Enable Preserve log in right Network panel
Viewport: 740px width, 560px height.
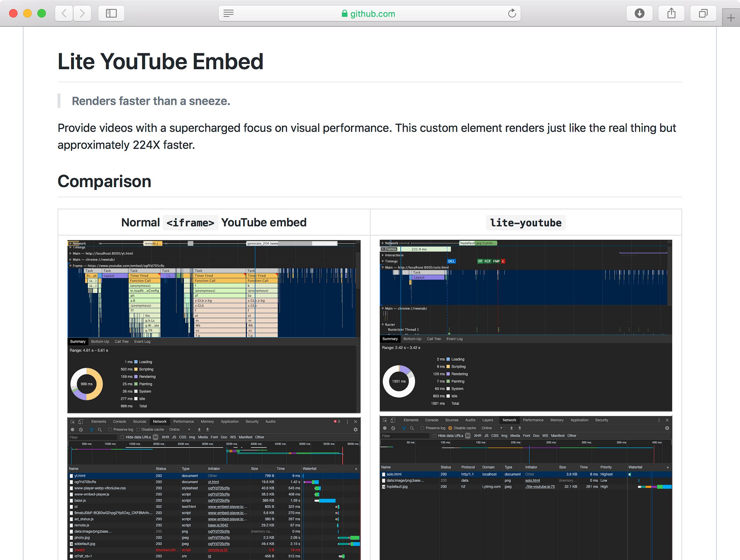422,428
